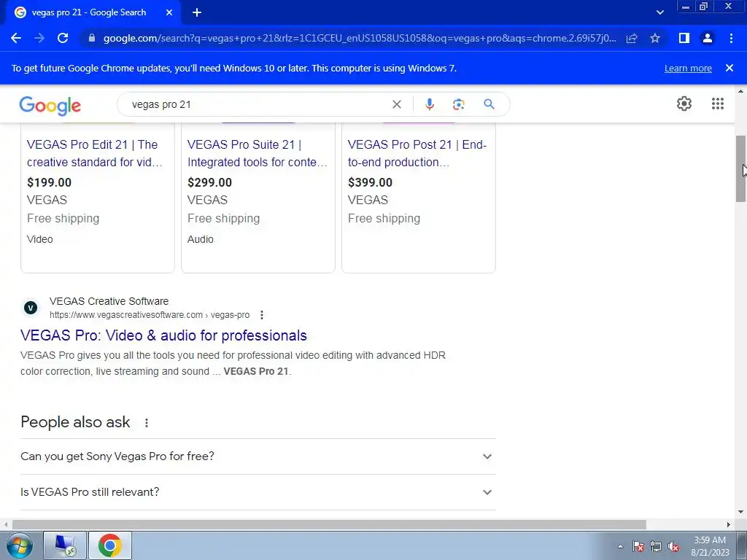Click VEGAS Creative Software site favicon
The width and height of the screenshot is (747, 560).
click(x=31, y=308)
